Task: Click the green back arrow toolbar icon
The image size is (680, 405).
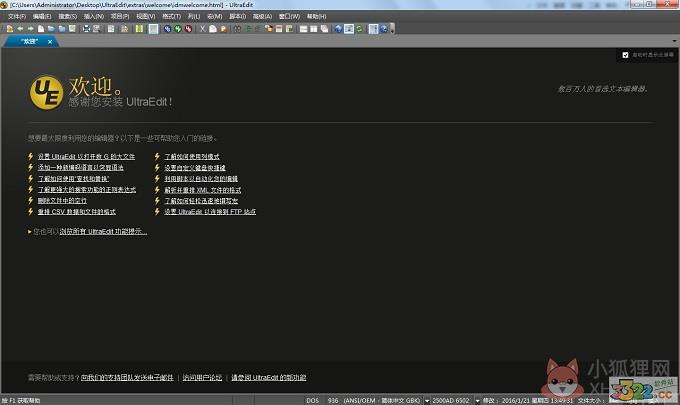Action: click(20, 29)
